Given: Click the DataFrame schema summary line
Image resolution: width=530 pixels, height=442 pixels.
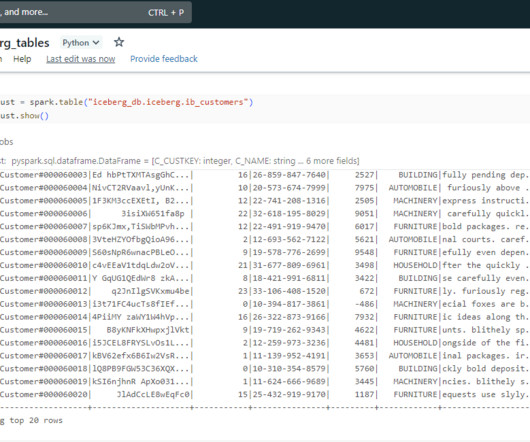Looking at the screenshot, I should (179, 161).
